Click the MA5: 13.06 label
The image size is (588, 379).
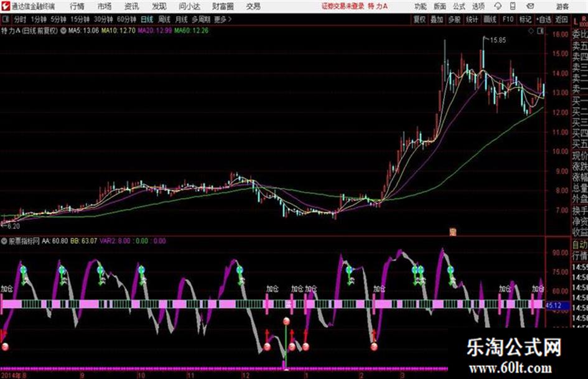pos(83,30)
